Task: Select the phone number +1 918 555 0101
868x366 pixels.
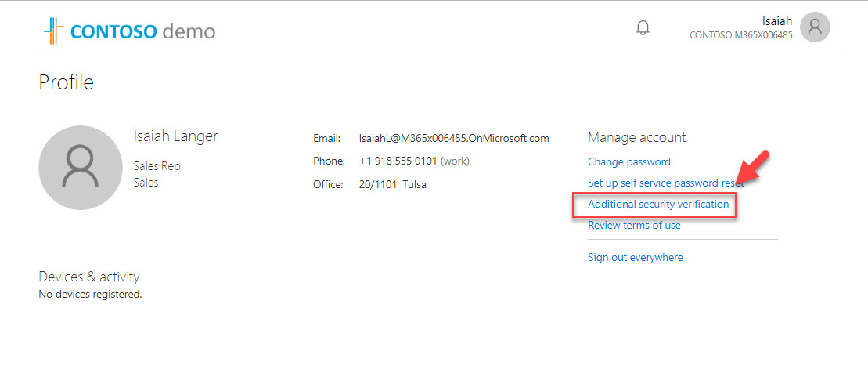Action: pos(398,161)
